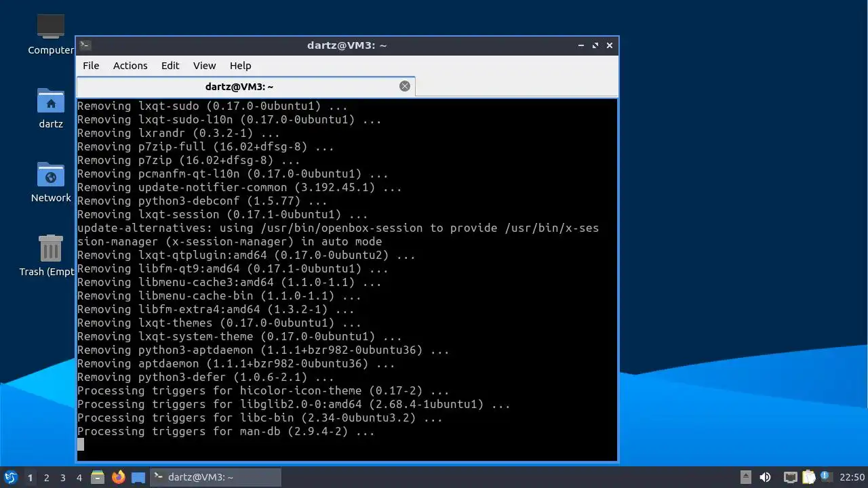The height and width of the screenshot is (488, 868).
Task: Switch to desktop 3 in the pager
Action: (x=62, y=478)
